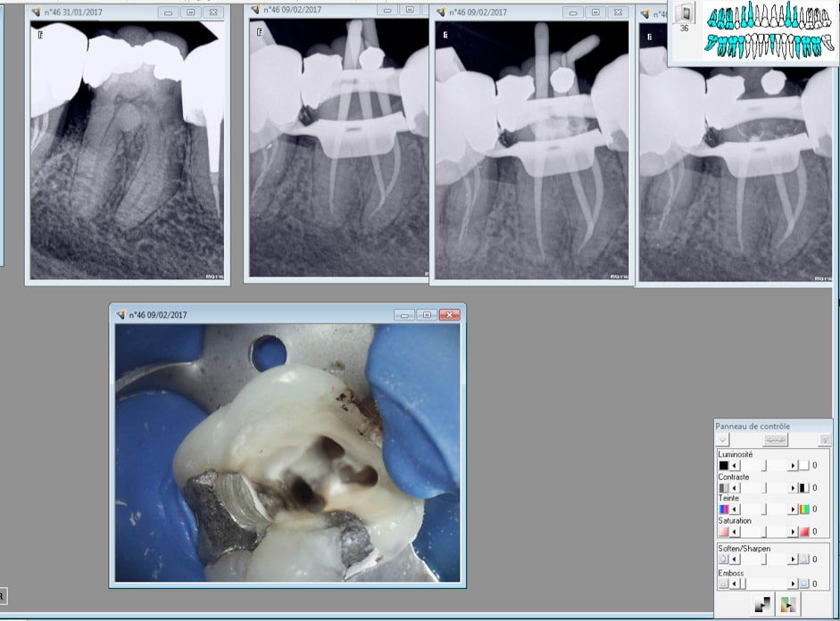The width and height of the screenshot is (840, 621).
Task: Click the Contraste right arrow stepper
Action: 792,488
